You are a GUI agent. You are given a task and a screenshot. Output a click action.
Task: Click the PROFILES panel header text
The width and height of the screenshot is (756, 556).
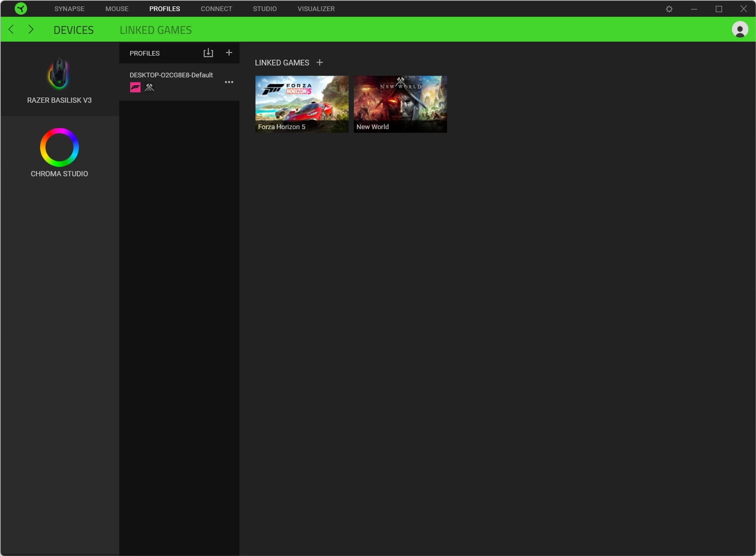(x=145, y=53)
